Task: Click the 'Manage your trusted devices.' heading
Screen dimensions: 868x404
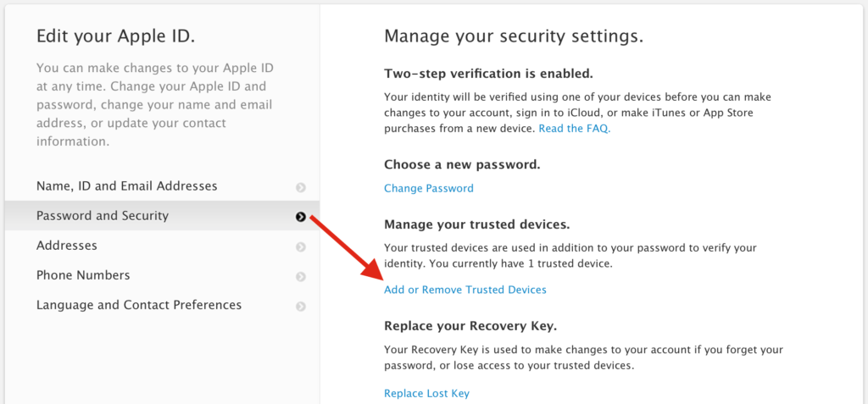Action: (x=477, y=224)
